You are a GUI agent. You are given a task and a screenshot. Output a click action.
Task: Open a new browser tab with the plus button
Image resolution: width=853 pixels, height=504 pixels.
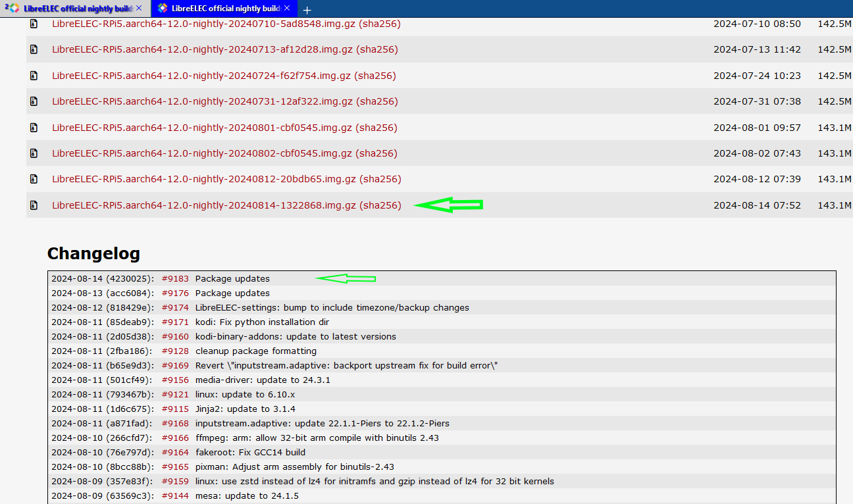tap(307, 9)
